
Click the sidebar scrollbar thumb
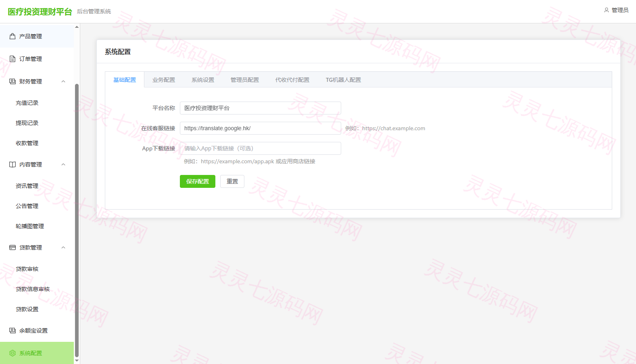(x=77, y=221)
